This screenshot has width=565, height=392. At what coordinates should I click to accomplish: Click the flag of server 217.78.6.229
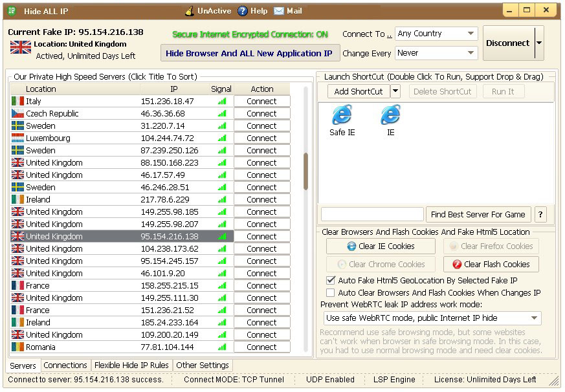click(x=17, y=199)
